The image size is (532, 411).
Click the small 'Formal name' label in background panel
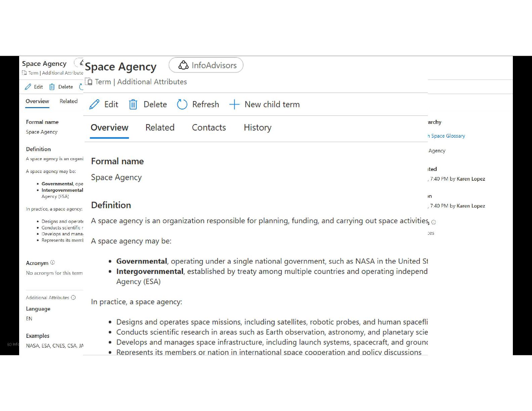point(42,122)
